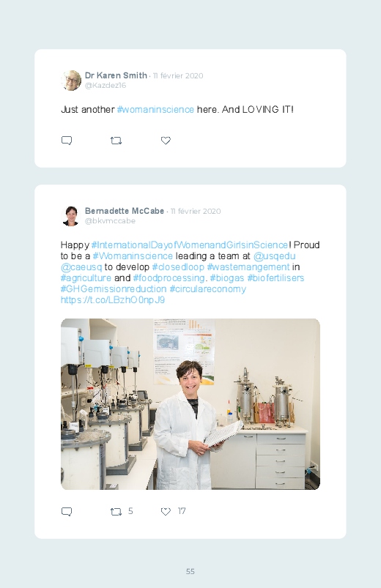Visit the @usqedu mention
The height and width of the screenshot is (588, 381).
[x=275, y=256]
